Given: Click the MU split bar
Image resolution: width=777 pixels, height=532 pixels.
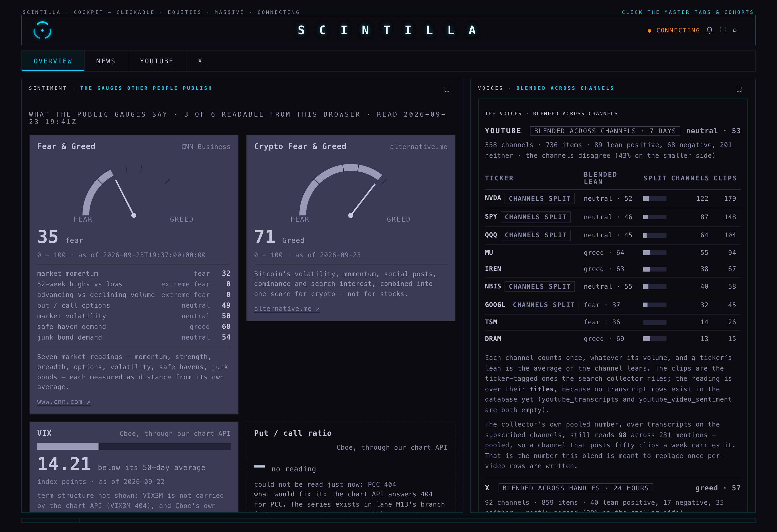Looking at the screenshot, I should pos(655,253).
